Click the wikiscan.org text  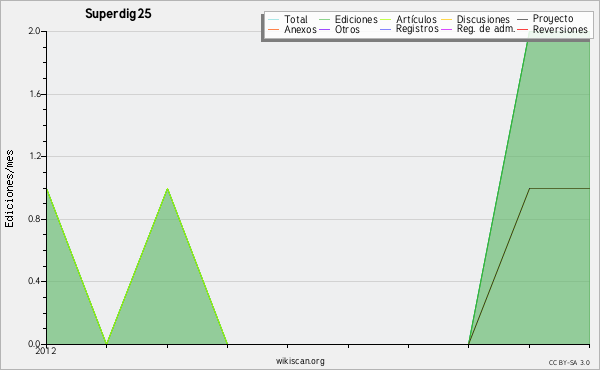pyautogui.click(x=300, y=361)
